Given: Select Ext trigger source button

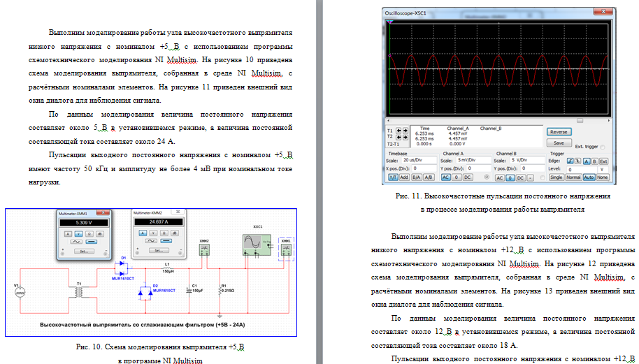Looking at the screenshot, I should pyautogui.click(x=603, y=161).
